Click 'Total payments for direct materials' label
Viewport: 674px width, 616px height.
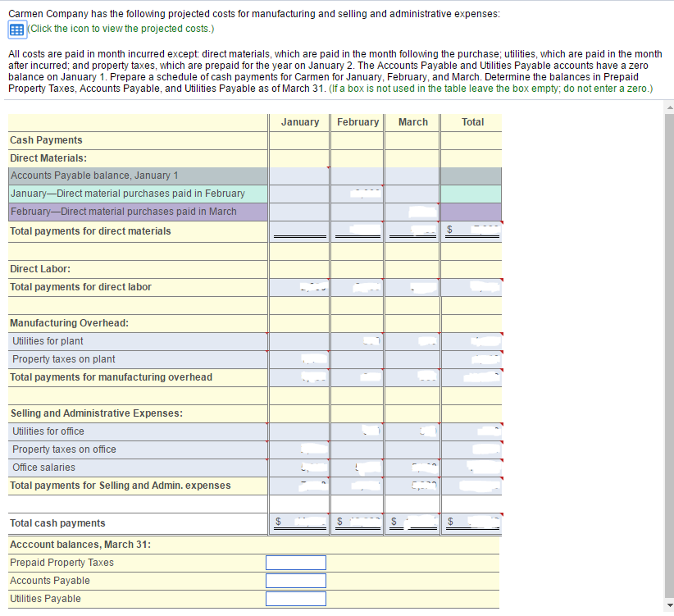pyautogui.click(x=90, y=231)
